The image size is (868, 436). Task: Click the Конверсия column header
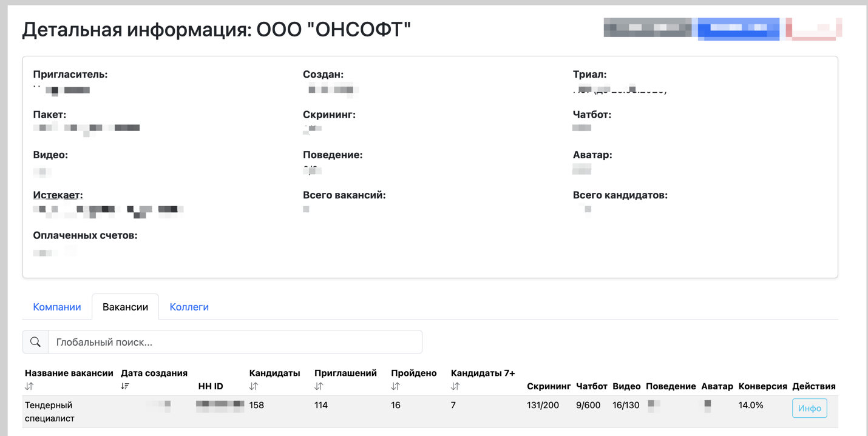762,386
